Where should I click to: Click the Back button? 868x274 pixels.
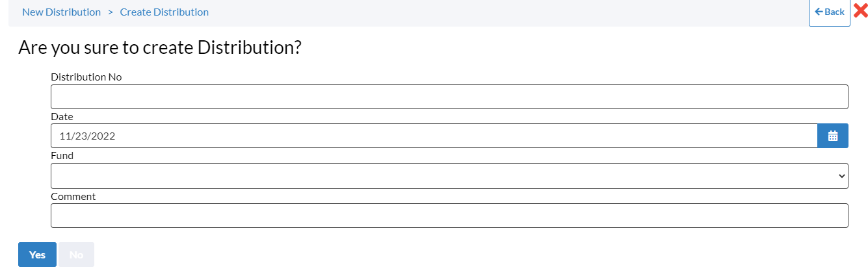tap(830, 12)
